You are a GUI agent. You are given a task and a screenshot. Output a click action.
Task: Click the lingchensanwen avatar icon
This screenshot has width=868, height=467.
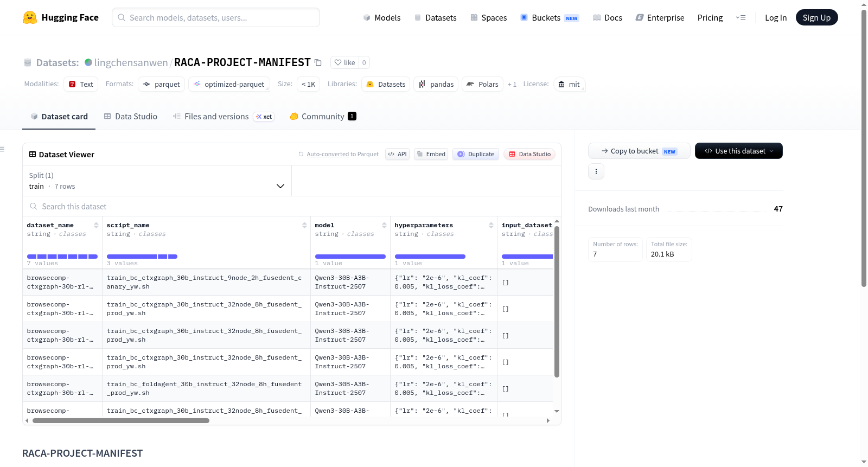click(x=88, y=62)
